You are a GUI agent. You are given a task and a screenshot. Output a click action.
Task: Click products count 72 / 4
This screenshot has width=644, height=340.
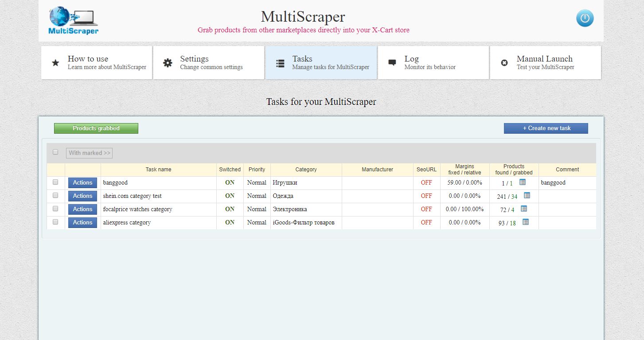click(507, 210)
